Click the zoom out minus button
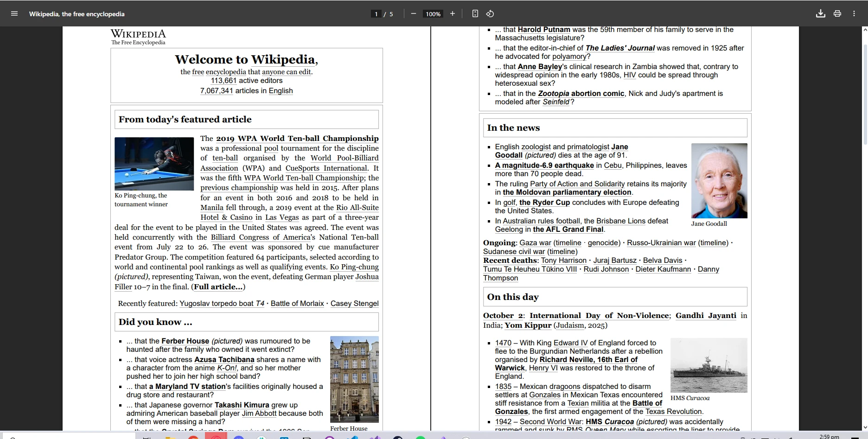Image resolution: width=868 pixels, height=439 pixels. coord(413,14)
